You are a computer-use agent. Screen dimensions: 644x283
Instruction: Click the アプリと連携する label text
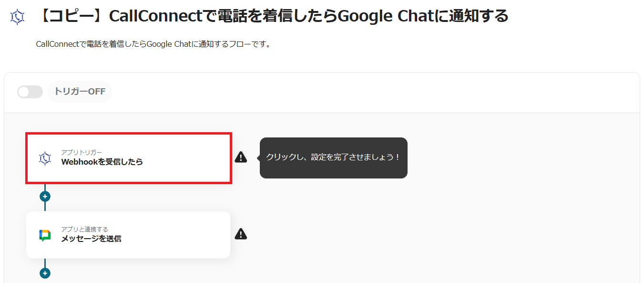pyautogui.click(x=84, y=230)
